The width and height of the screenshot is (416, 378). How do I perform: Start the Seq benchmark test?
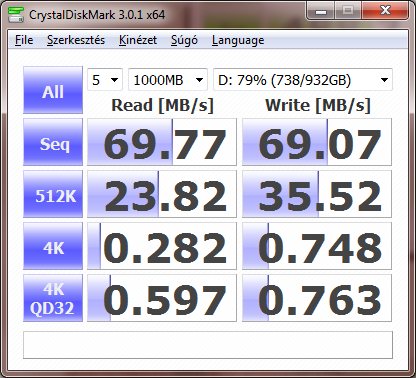[53, 142]
